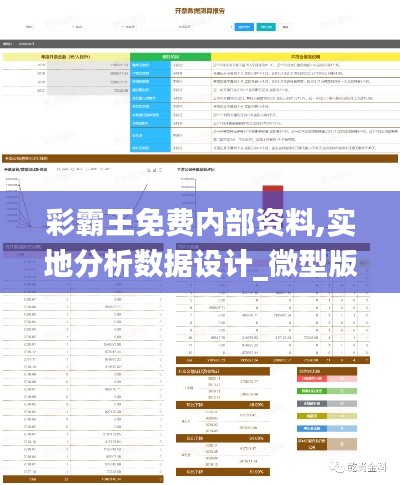Click middle chart toolbar icon above line chart
This screenshot has width=400, height=485.
pyautogui.click(x=154, y=170)
